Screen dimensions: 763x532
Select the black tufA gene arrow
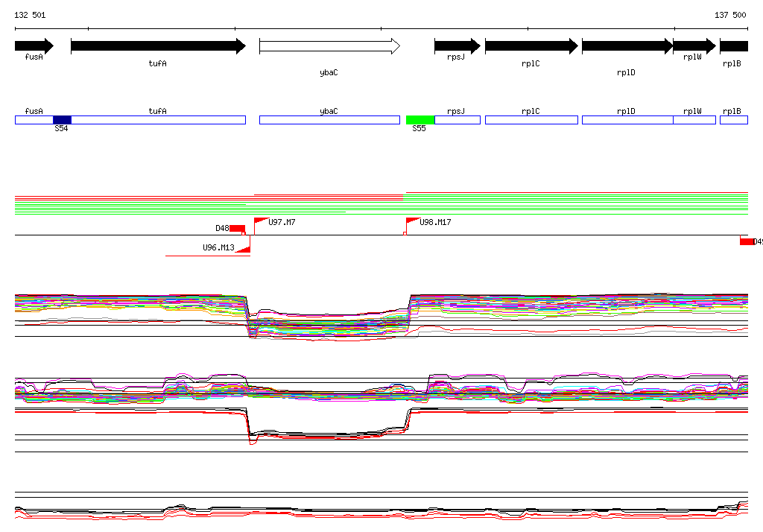(158, 46)
